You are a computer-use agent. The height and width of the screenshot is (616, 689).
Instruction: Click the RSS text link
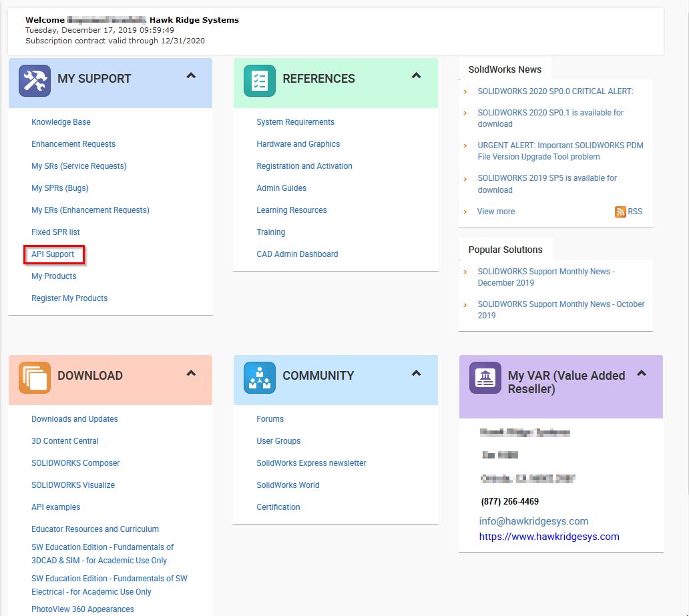[635, 212]
